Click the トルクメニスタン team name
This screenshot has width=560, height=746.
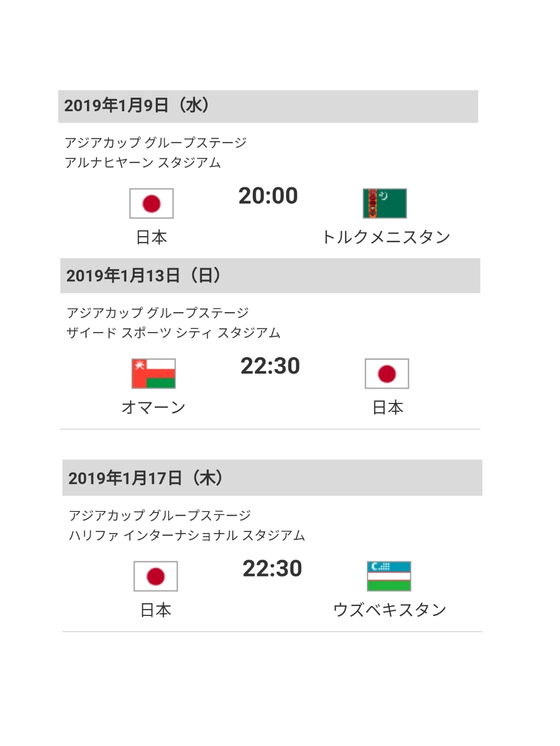click(x=386, y=237)
